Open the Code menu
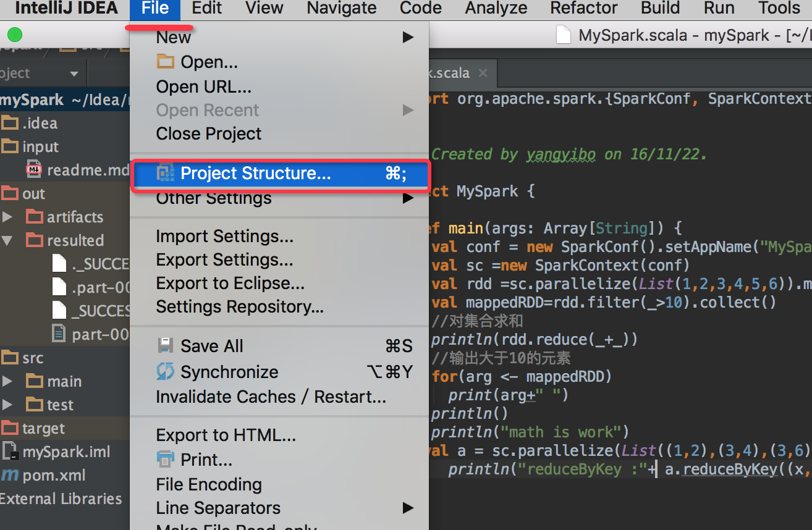 pyautogui.click(x=421, y=9)
